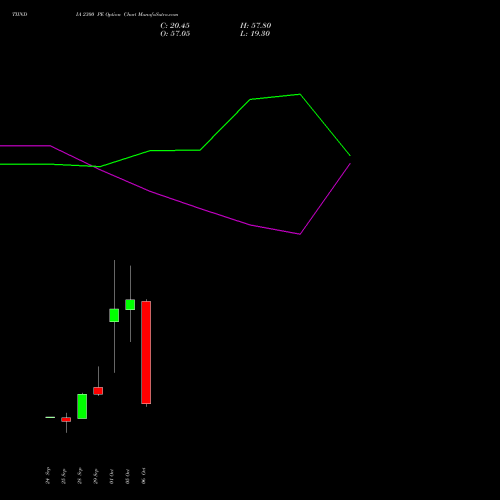This screenshot has height=500, width=500.
Task: Select the 25 Sep date label
Action: (64, 476)
